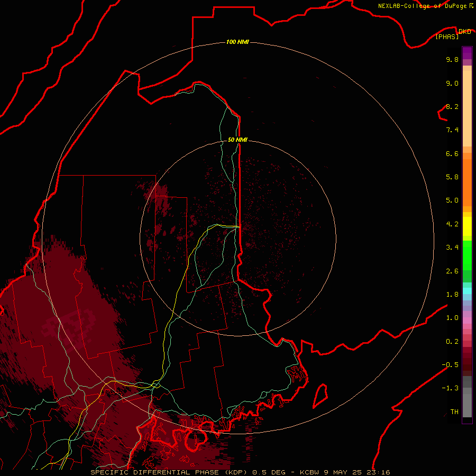This screenshot has width=476, height=476.
Task: Click the TH threshold label on scale
Action: pyautogui.click(x=454, y=412)
